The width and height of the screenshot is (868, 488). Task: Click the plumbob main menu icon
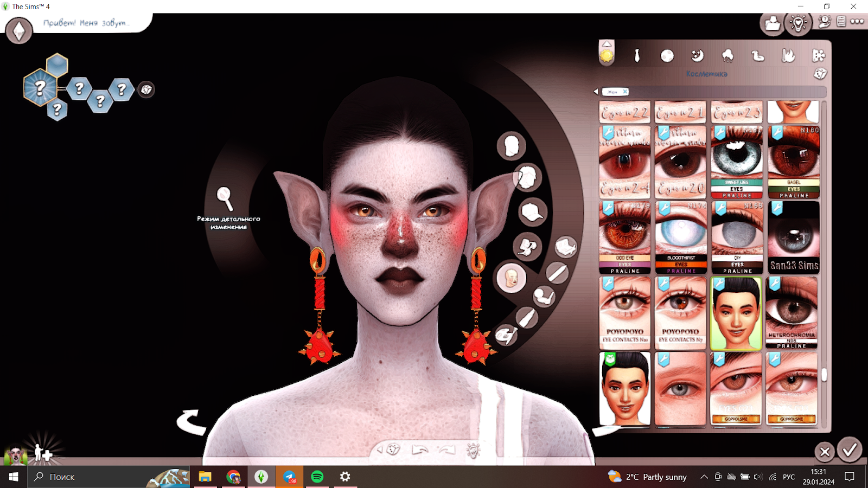pos(19,31)
